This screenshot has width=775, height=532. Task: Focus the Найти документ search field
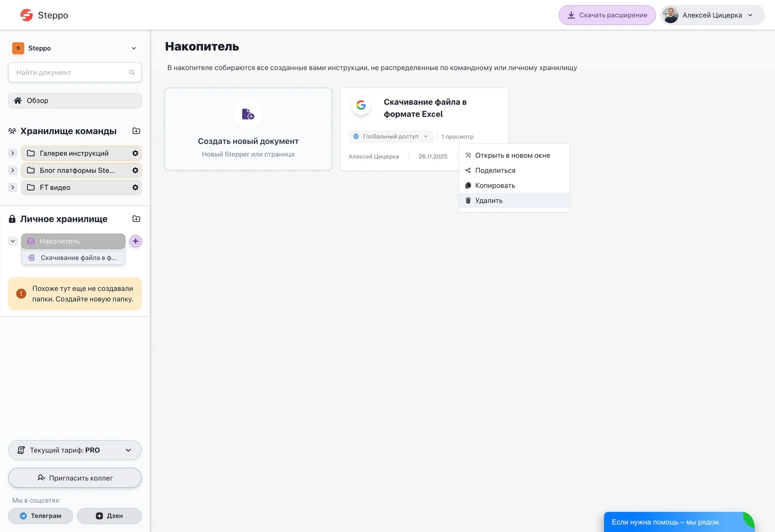coord(69,72)
